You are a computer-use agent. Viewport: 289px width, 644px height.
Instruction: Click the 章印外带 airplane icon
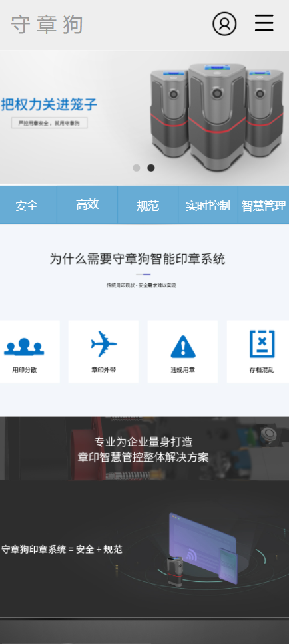coord(104,344)
